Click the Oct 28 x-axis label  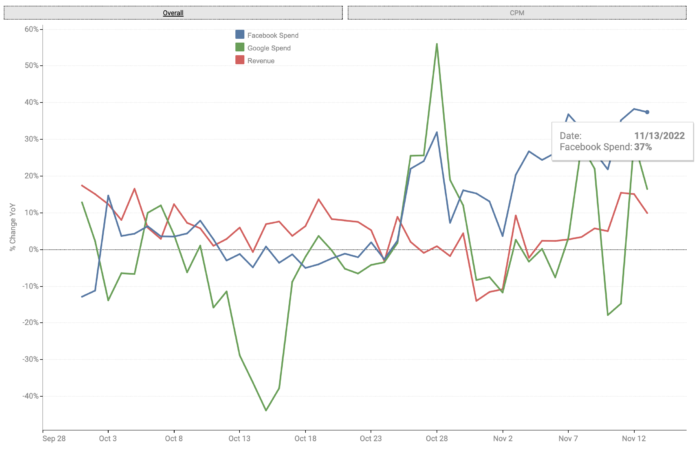click(x=437, y=438)
